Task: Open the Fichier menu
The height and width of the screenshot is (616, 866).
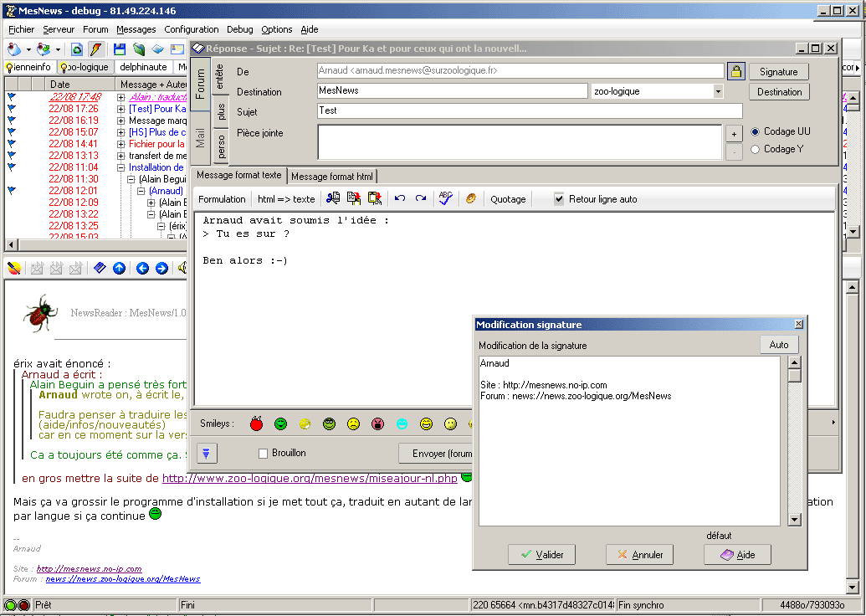Action: click(21, 29)
